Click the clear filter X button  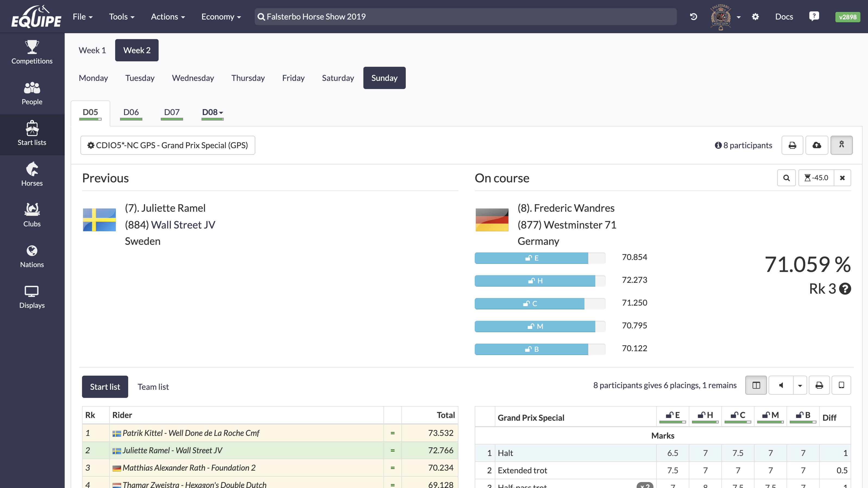click(x=842, y=178)
